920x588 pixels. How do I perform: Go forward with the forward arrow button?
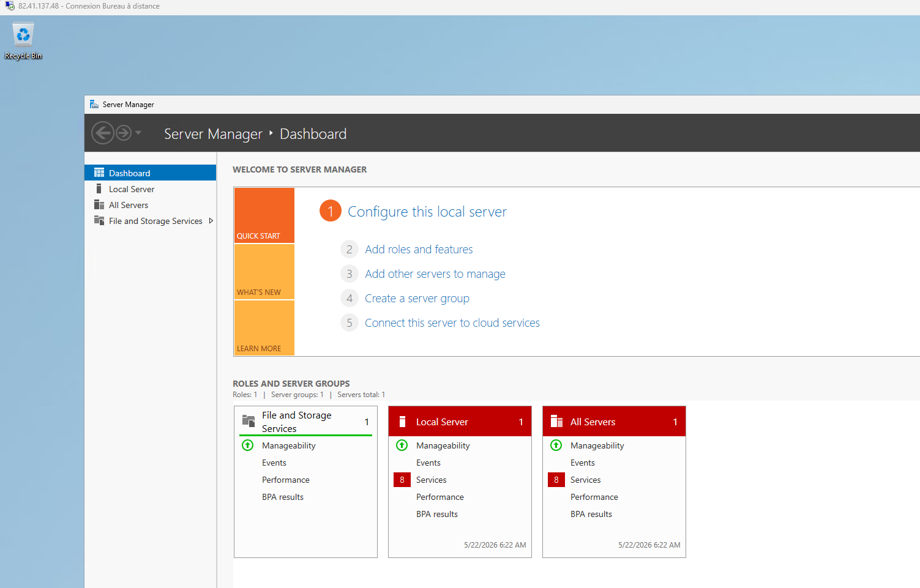(124, 133)
